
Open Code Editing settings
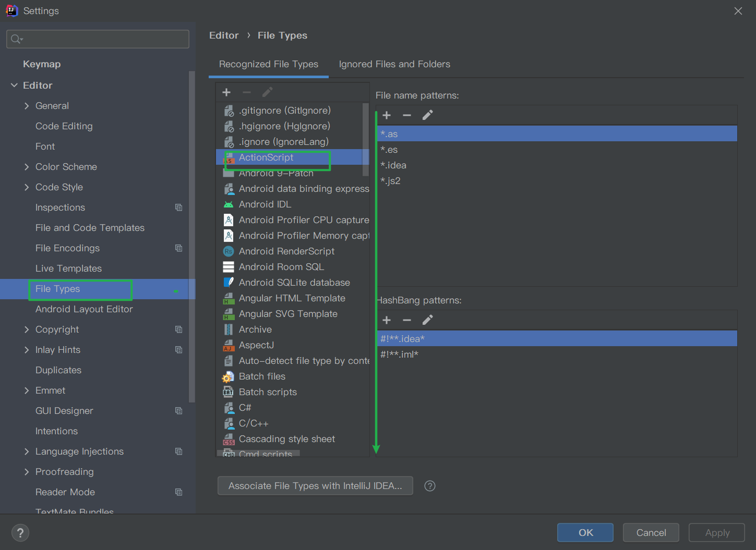(64, 126)
